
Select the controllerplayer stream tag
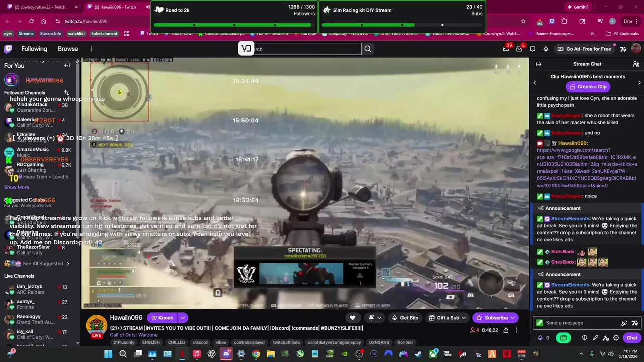250,342
